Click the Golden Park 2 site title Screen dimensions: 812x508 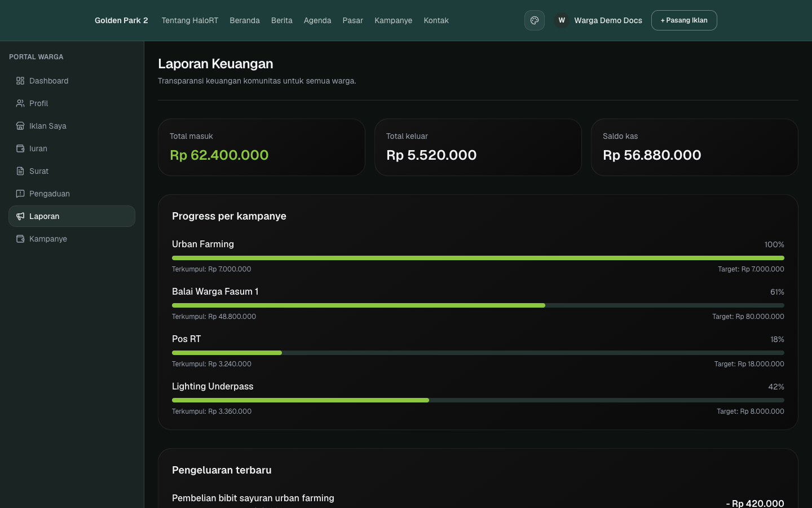[121, 20]
